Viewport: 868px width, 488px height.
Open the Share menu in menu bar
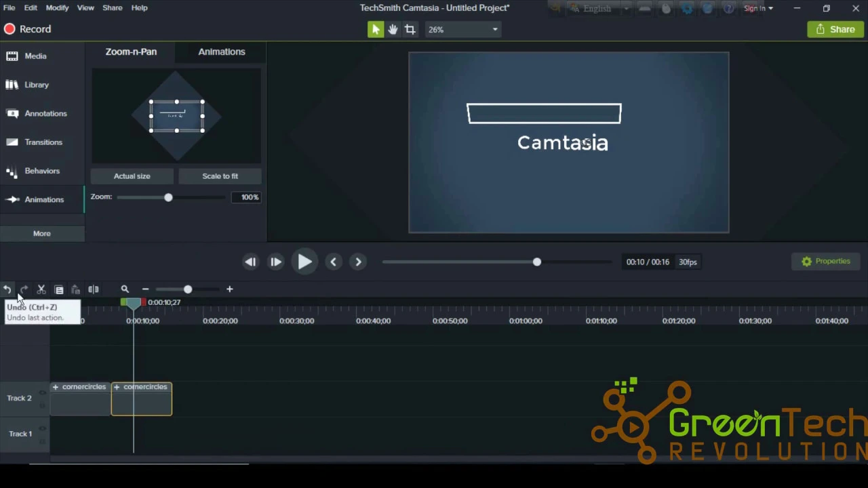click(113, 7)
